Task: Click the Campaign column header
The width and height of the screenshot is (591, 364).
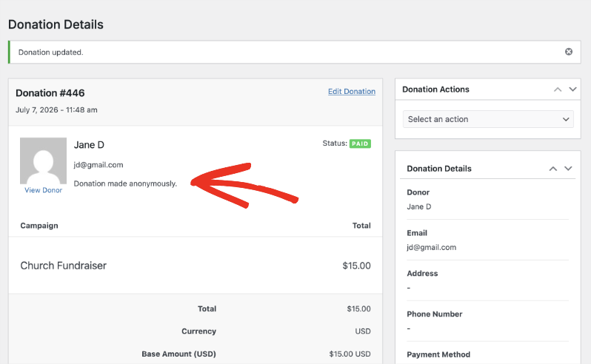Action: tap(39, 226)
